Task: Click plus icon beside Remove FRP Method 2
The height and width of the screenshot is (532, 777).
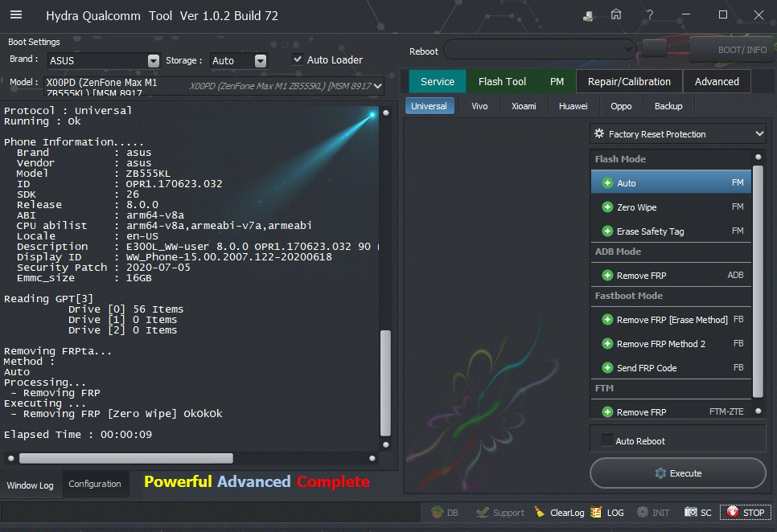Action: [x=607, y=343]
